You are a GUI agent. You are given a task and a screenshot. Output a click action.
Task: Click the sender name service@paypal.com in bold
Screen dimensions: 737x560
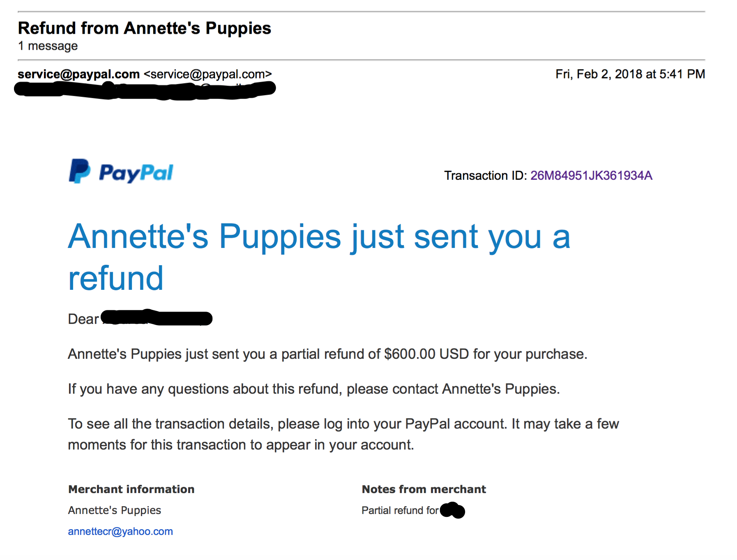pos(79,74)
